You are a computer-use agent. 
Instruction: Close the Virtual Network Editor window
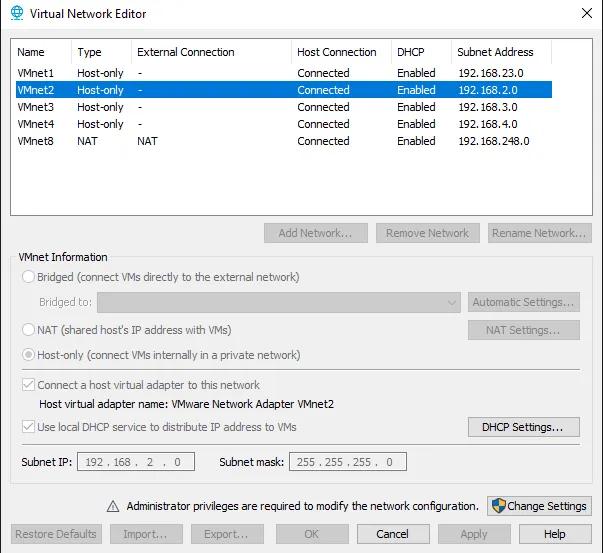coord(587,13)
